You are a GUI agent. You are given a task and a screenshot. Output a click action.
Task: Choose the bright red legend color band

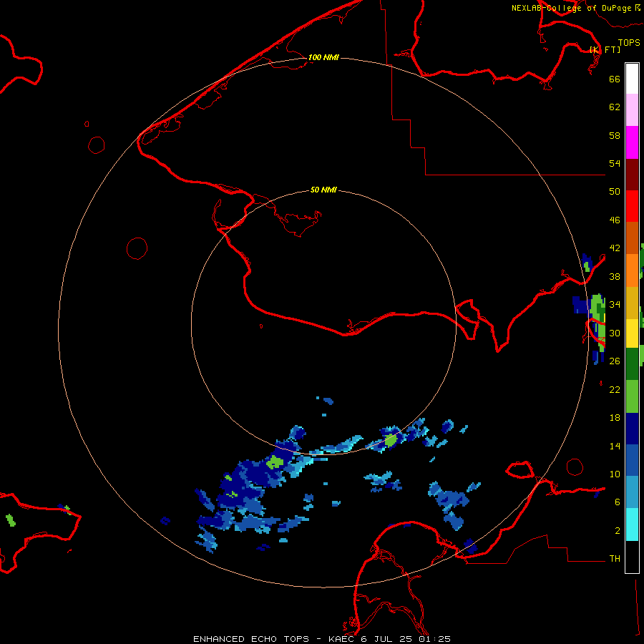(632, 206)
